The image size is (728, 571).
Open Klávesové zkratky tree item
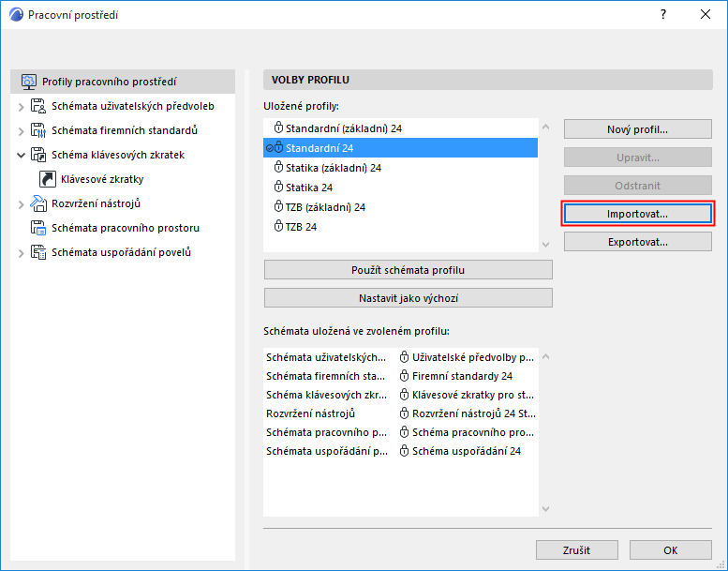coord(102,179)
